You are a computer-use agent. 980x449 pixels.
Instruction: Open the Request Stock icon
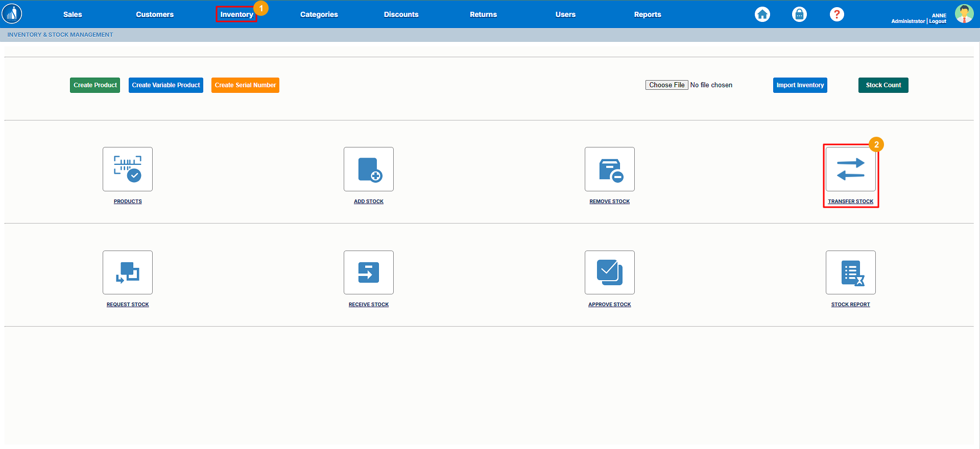click(128, 272)
